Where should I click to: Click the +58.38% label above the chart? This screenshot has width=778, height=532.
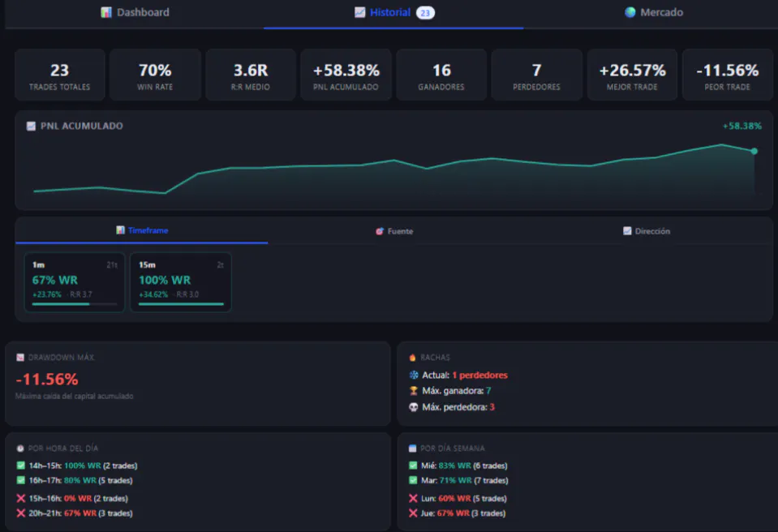pos(741,126)
